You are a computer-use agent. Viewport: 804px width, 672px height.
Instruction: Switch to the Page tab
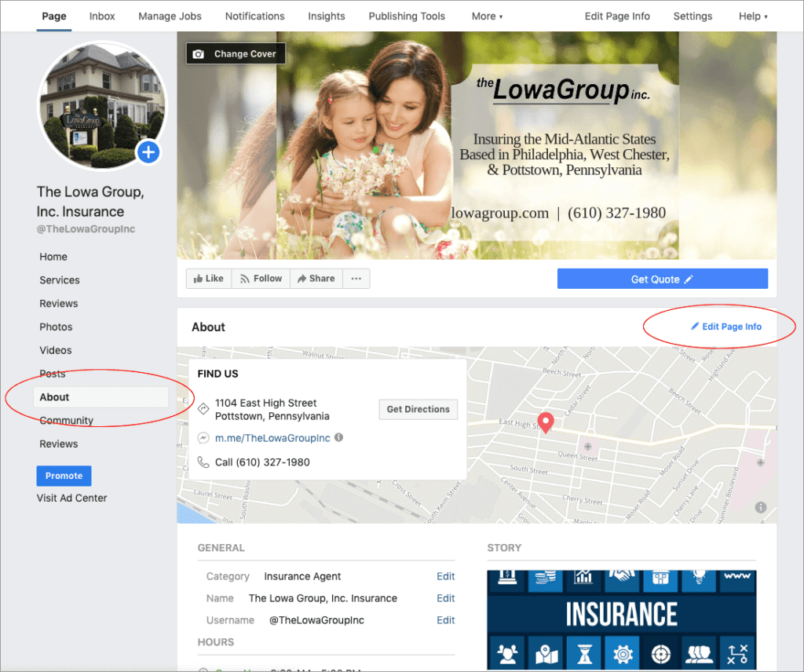click(54, 16)
